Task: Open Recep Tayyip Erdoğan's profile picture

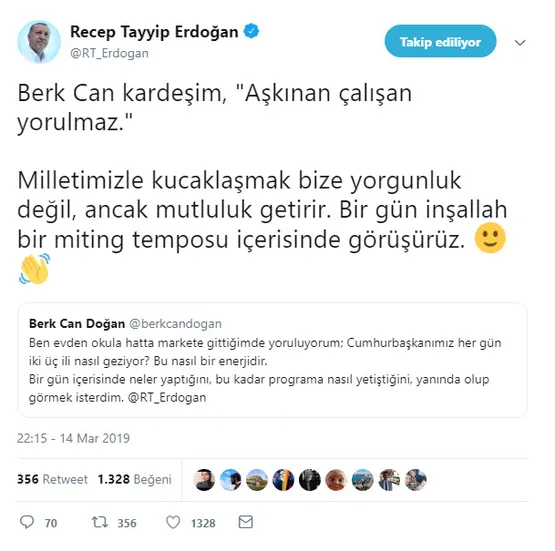Action: [x=39, y=42]
